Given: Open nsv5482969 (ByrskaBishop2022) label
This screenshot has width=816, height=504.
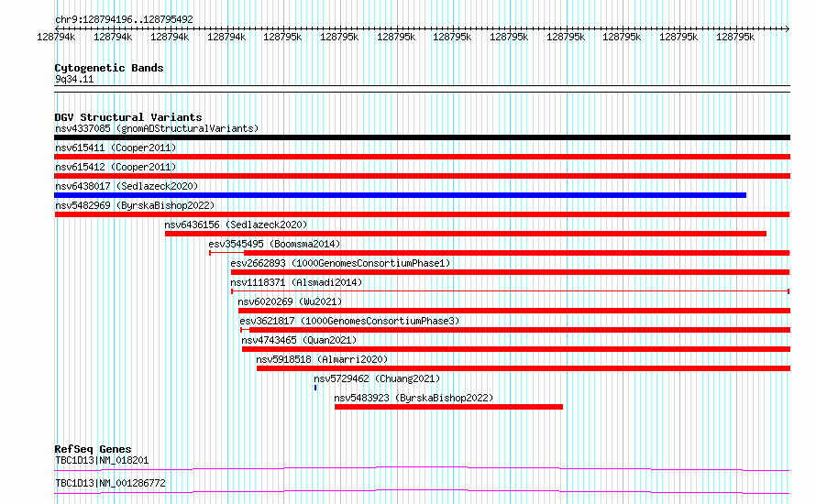Looking at the screenshot, I should click(135, 205).
